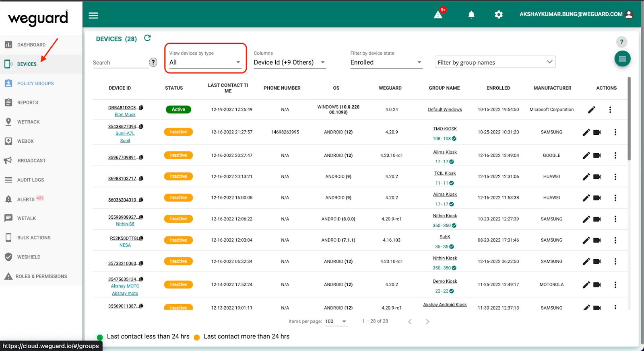Open the settings gear icon
This screenshot has width=644, height=351.
click(x=499, y=15)
